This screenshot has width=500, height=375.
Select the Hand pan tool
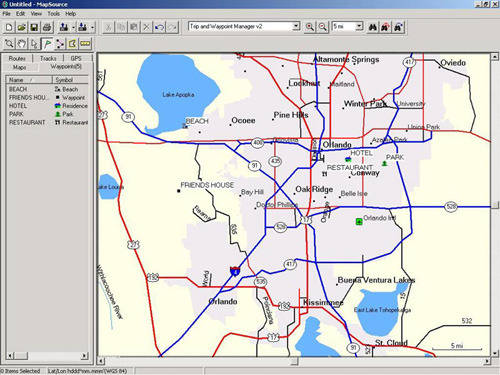pyautogui.click(x=22, y=44)
